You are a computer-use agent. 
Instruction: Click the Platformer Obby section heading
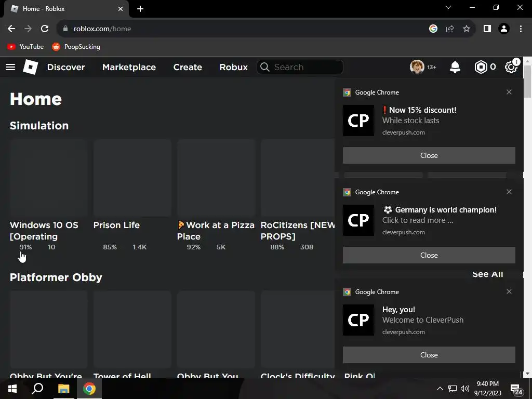click(56, 277)
